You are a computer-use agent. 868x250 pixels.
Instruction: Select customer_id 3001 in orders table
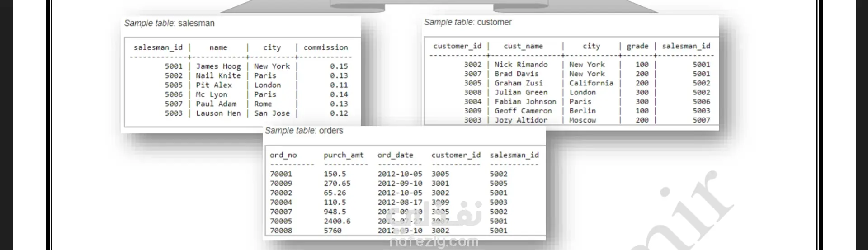(440, 184)
